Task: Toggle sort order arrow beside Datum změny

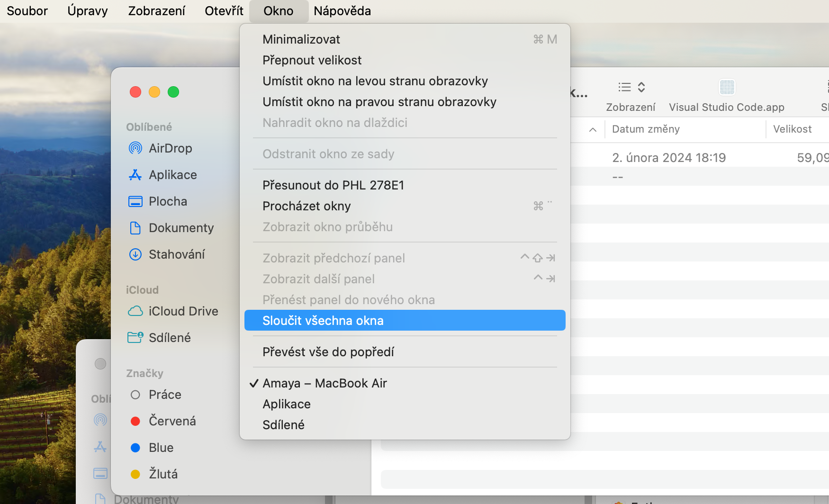Action: pos(593,130)
